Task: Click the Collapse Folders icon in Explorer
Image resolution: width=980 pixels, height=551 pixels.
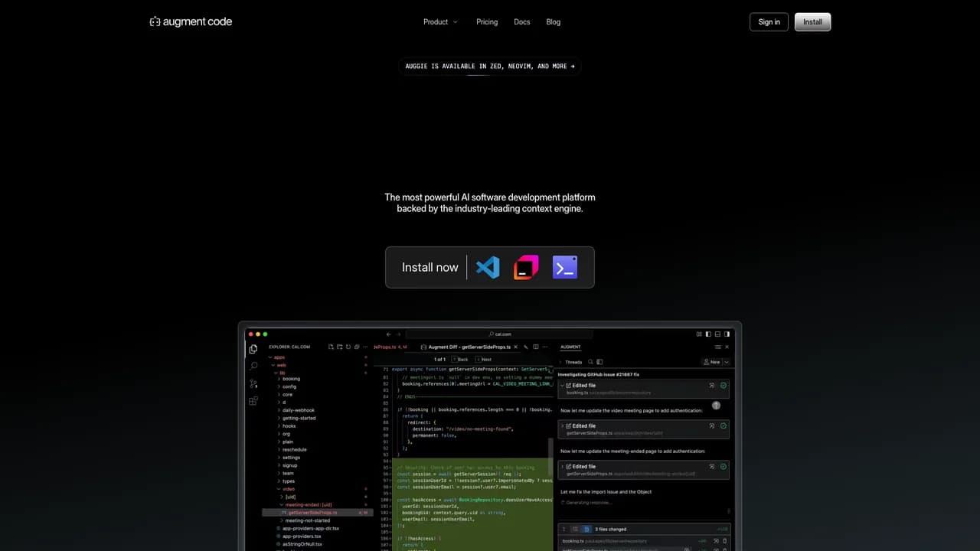Action: (357, 347)
